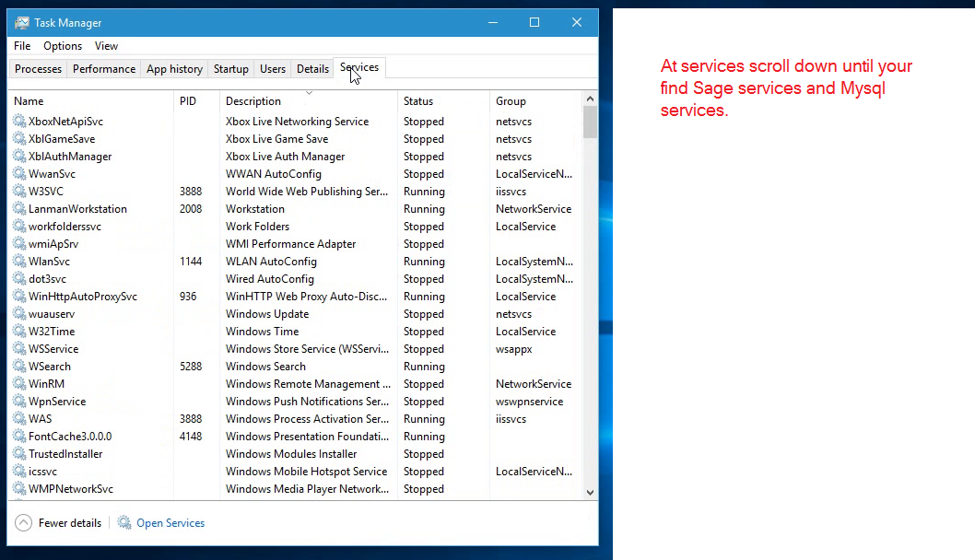Click the Task Manager title bar icon
The image size is (975, 560).
[x=22, y=23]
